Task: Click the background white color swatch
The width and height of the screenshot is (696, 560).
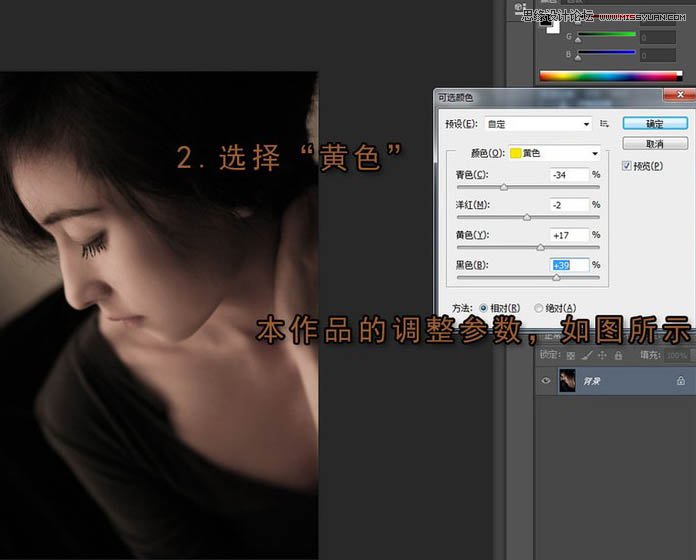Action: click(553, 28)
